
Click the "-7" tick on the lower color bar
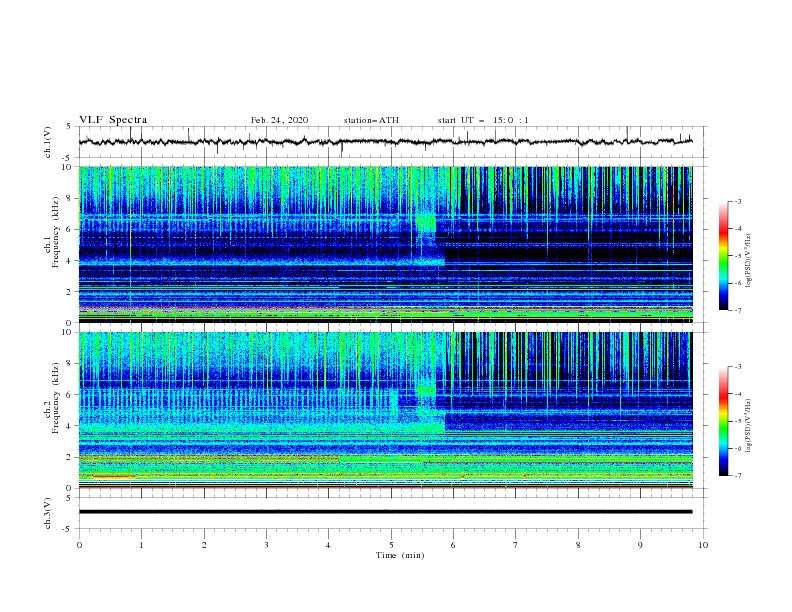[738, 475]
